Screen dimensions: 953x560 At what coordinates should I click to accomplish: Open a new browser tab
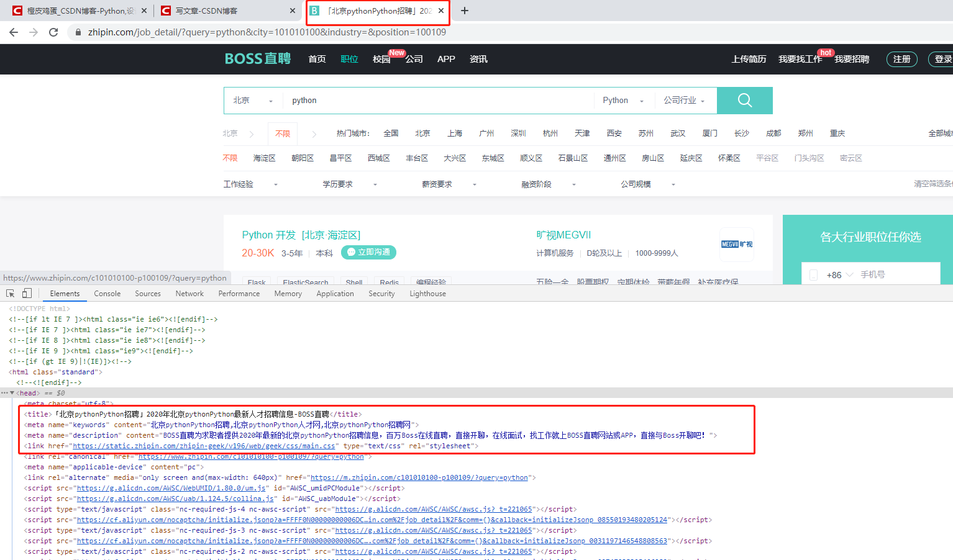(x=464, y=11)
